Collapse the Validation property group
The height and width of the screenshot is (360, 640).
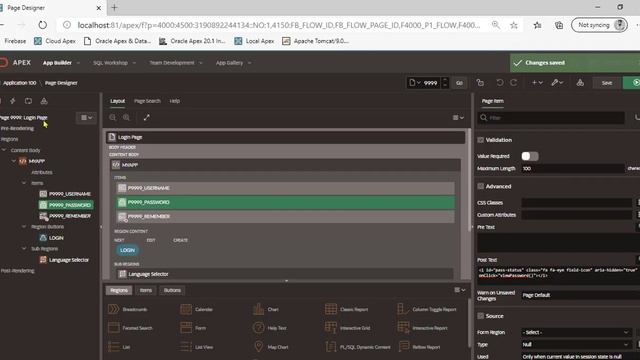(480, 140)
